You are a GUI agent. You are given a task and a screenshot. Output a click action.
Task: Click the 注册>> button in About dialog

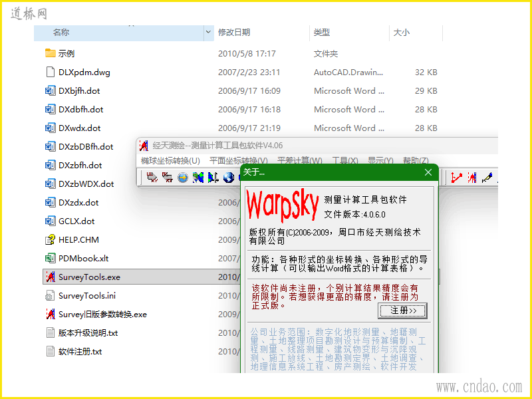tap(402, 311)
